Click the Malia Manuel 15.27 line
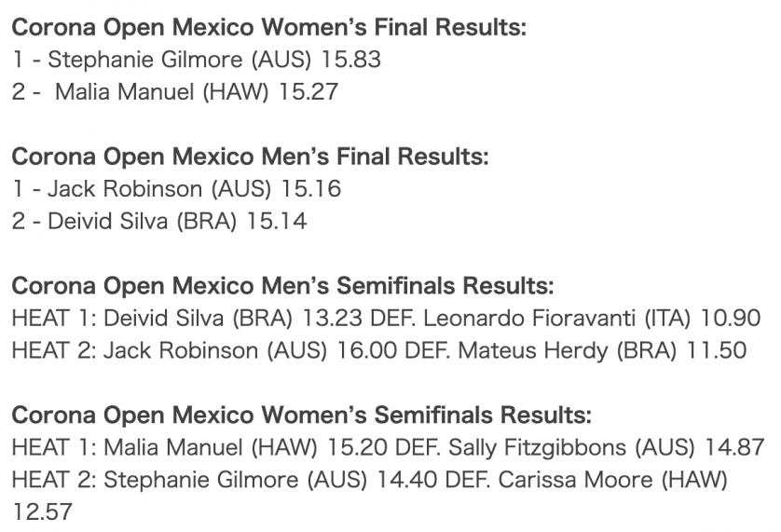Viewport: 781px width, 532px height. (x=175, y=92)
